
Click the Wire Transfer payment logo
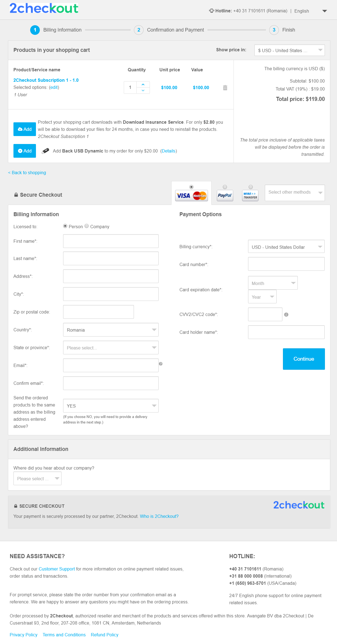[250, 196]
